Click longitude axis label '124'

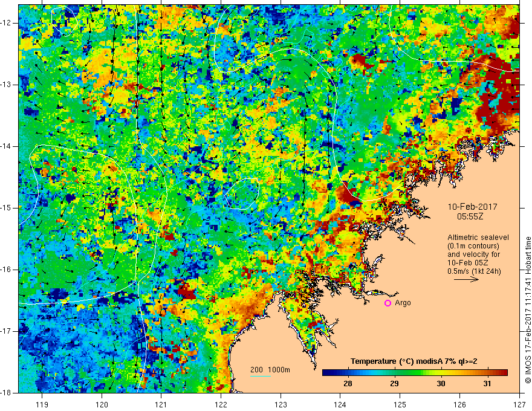coord(340,404)
